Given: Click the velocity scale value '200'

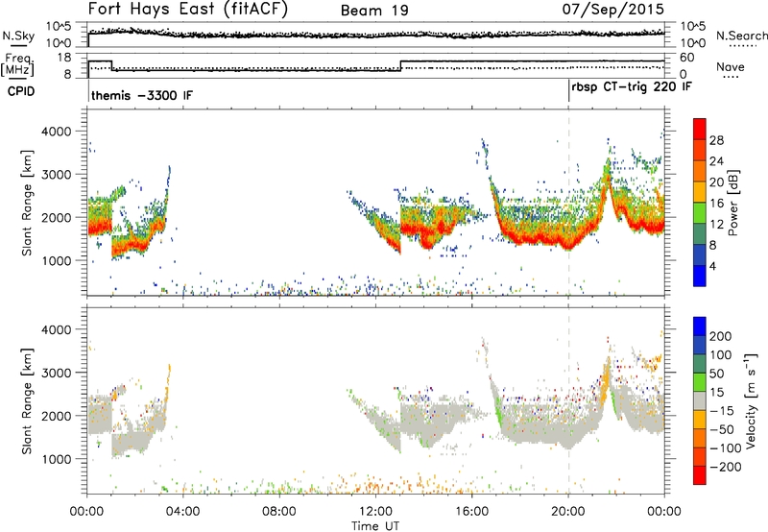Looking at the screenshot, I should (x=721, y=336).
